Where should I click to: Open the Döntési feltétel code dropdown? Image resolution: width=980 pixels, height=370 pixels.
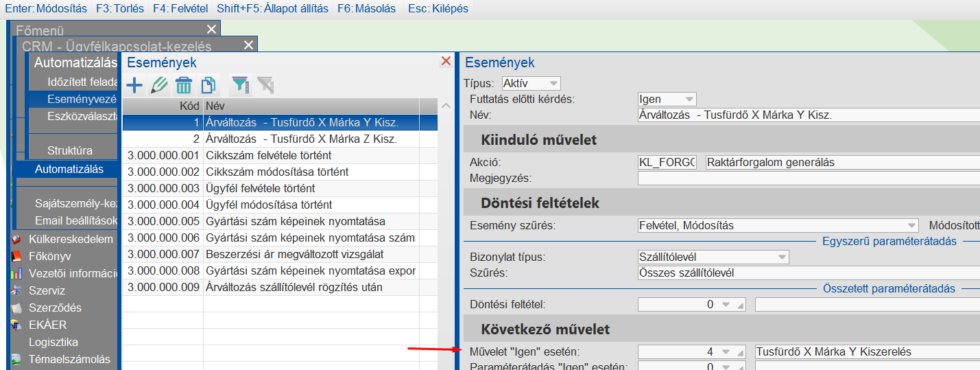pos(727,304)
